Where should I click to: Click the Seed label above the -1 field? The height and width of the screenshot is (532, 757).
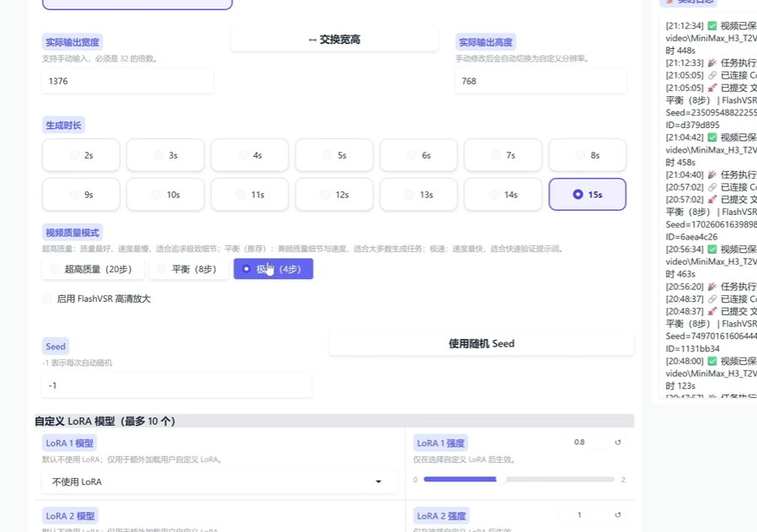pyautogui.click(x=56, y=347)
